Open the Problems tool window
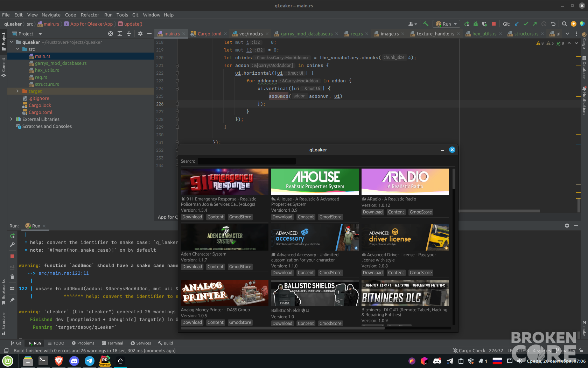Viewport: 588px width, 368px height. (83, 343)
